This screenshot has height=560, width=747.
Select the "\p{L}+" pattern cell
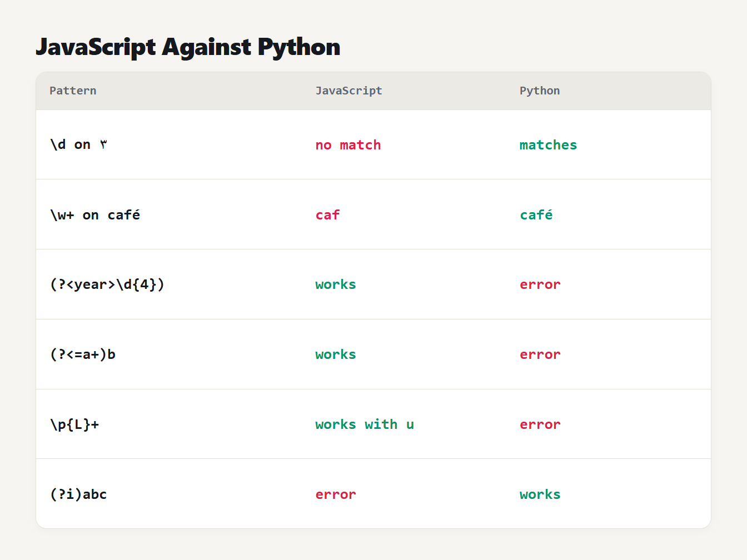(74, 424)
